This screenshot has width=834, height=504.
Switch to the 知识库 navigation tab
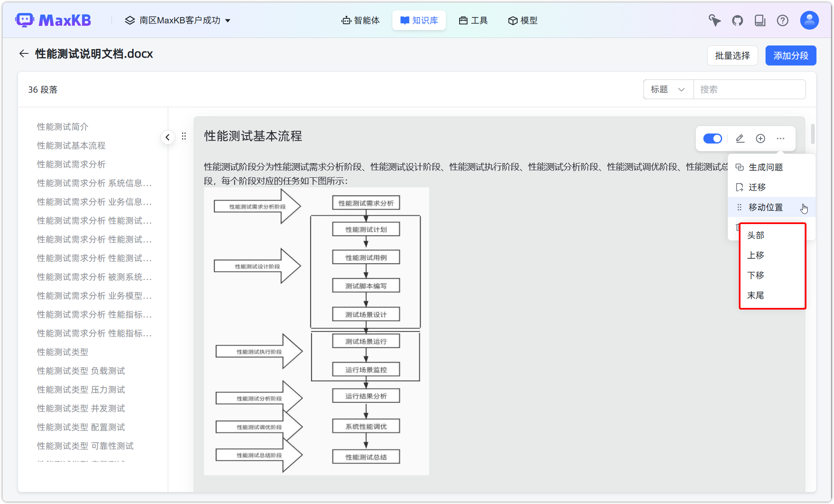[x=419, y=20]
